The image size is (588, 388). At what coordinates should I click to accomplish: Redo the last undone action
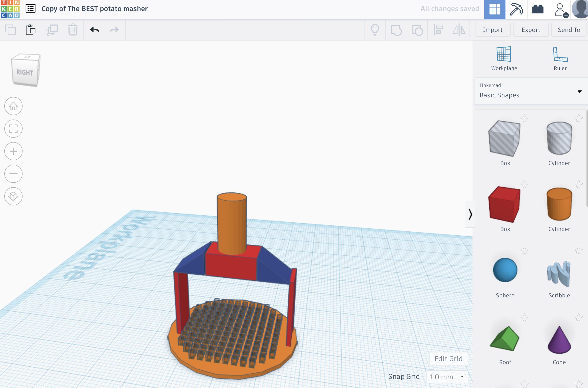pyautogui.click(x=114, y=30)
